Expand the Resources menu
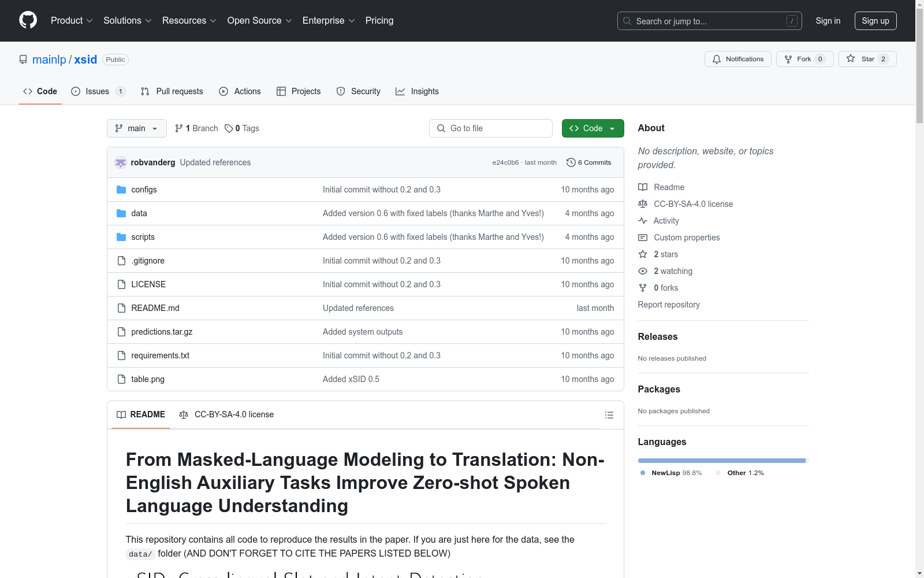The height and width of the screenshot is (578, 924). click(189, 20)
